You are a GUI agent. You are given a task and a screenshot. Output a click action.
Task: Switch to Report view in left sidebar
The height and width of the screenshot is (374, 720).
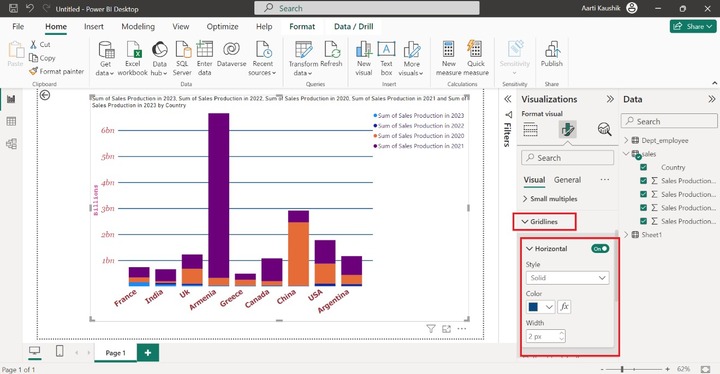pyautogui.click(x=11, y=99)
